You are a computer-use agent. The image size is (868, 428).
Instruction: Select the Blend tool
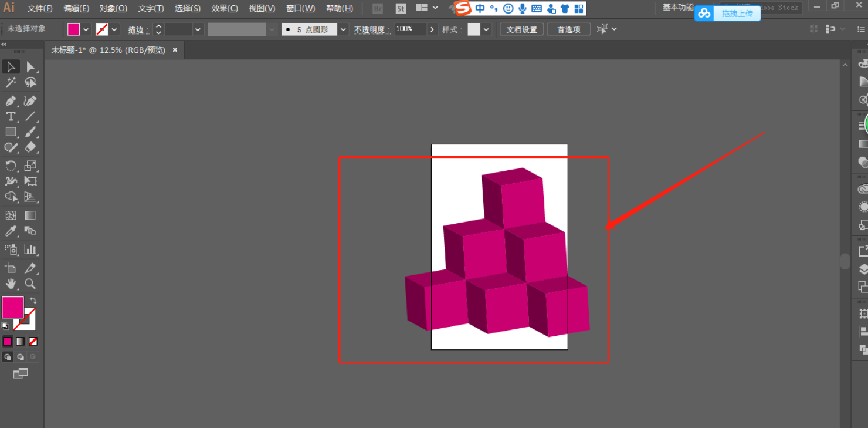pos(30,231)
